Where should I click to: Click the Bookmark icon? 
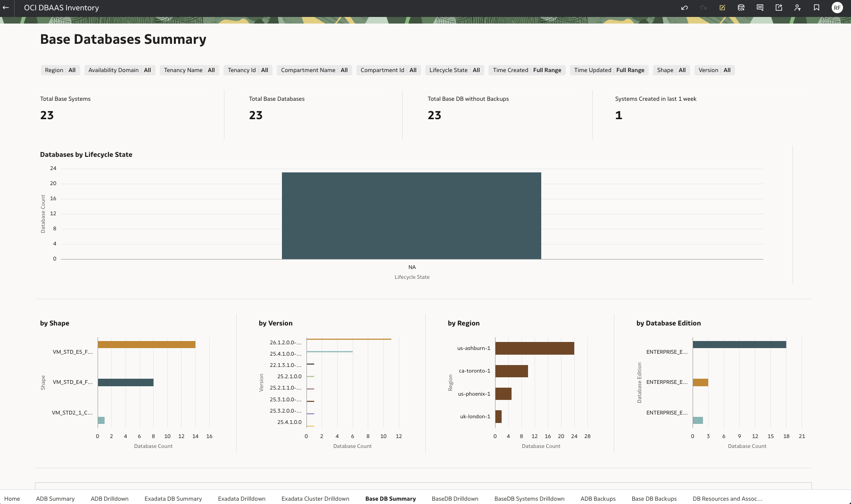coord(817,8)
